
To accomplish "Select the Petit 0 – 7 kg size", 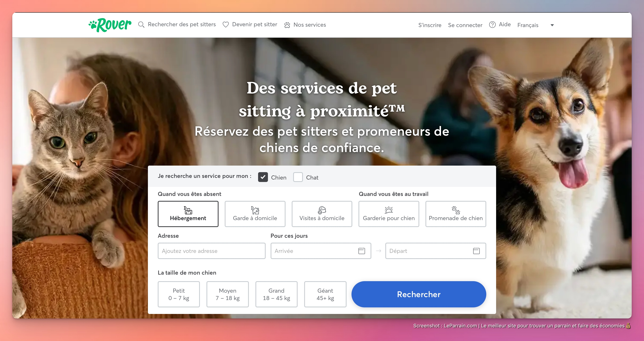I will coord(179,294).
